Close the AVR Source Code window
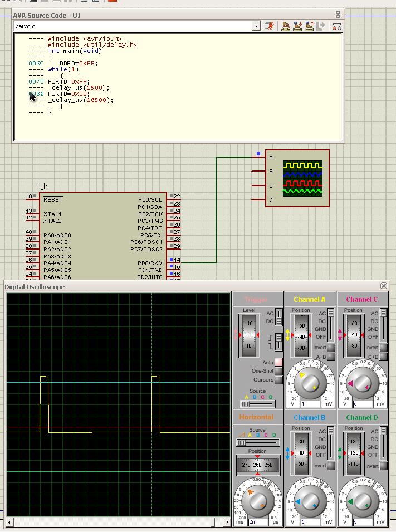This screenshot has height=532, width=396. click(x=338, y=15)
